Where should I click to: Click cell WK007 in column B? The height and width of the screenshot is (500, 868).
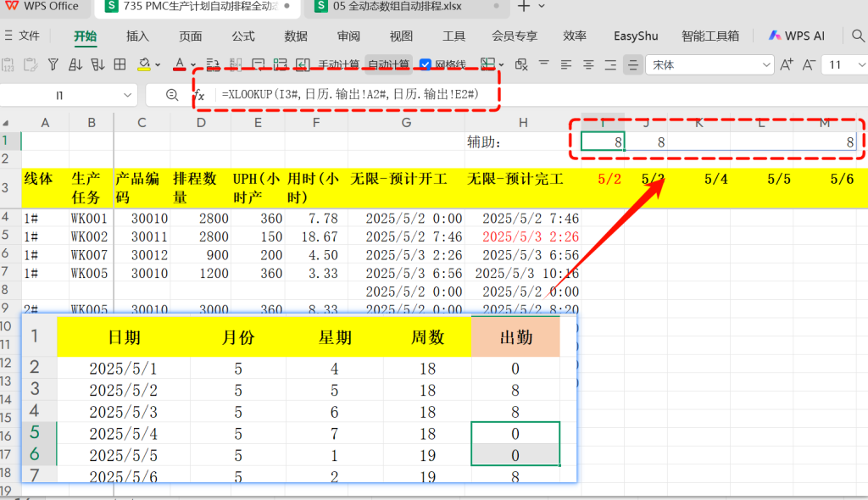point(91,255)
